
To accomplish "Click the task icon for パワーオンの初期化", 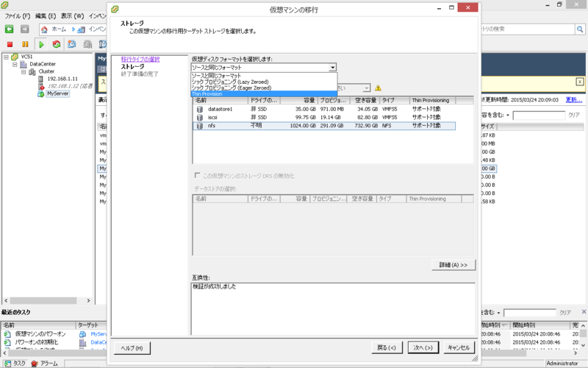I will pyautogui.click(x=7, y=342).
